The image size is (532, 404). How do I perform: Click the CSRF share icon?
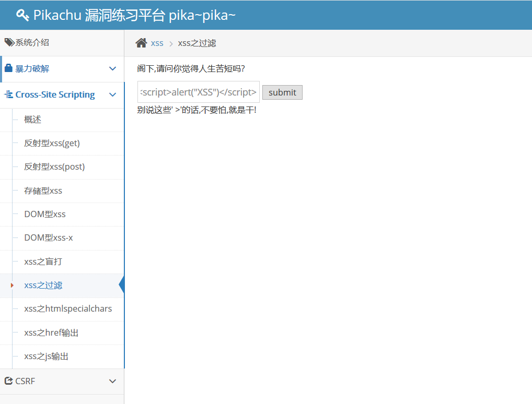click(x=8, y=381)
